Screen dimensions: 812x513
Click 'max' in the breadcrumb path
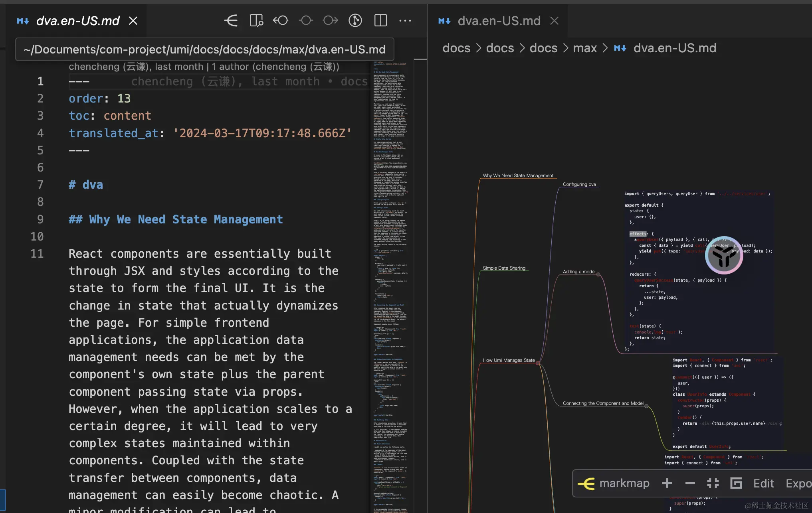click(585, 48)
